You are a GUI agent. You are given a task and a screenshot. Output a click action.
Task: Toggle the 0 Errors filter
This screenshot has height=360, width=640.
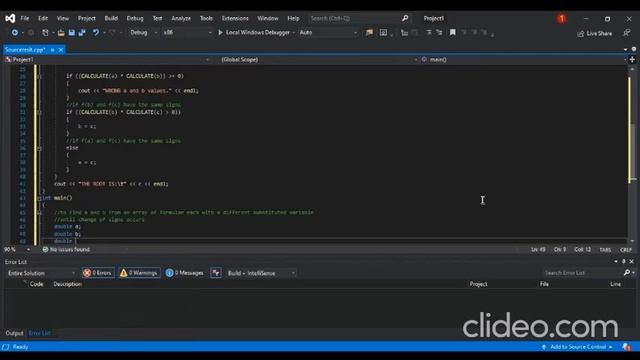pyautogui.click(x=98, y=273)
